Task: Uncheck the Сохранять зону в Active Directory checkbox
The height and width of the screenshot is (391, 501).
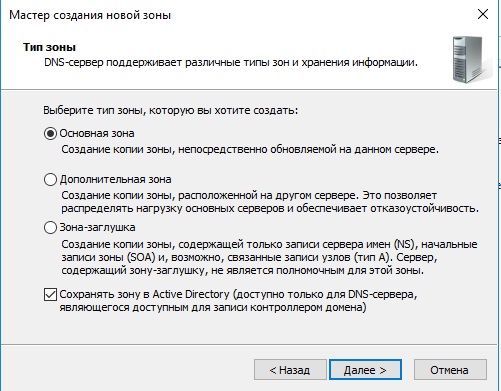Action: [50, 295]
